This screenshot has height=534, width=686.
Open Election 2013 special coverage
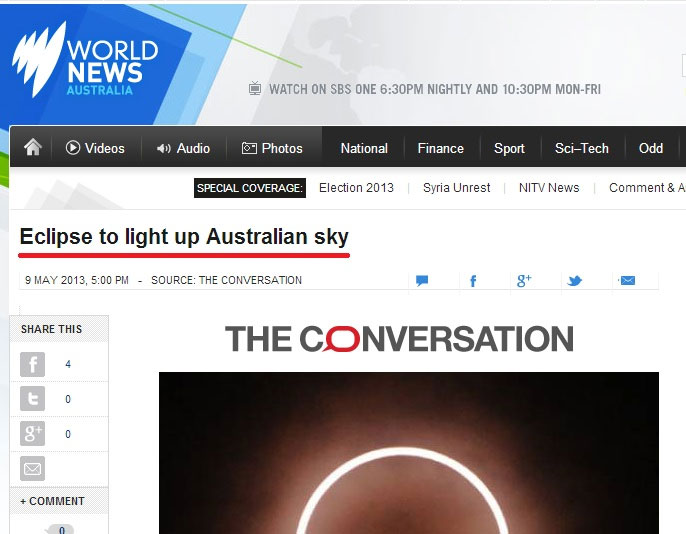pyautogui.click(x=356, y=188)
